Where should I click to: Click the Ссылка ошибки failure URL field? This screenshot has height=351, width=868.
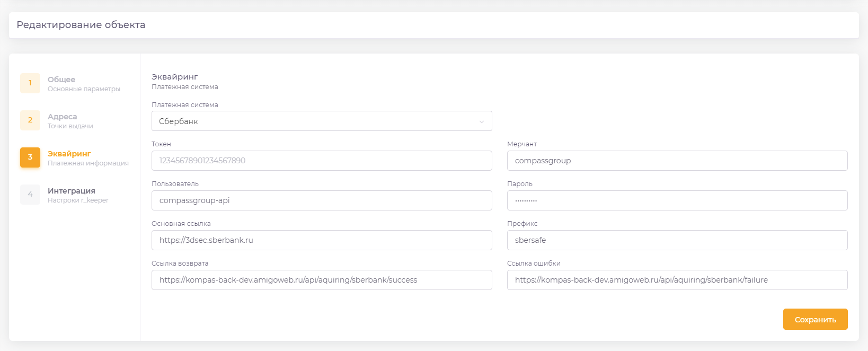pos(677,280)
